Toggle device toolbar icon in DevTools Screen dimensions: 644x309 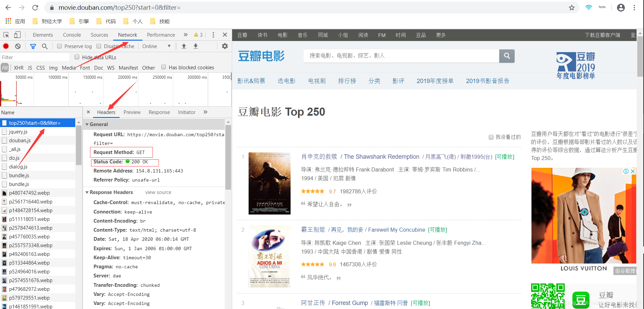click(x=17, y=35)
